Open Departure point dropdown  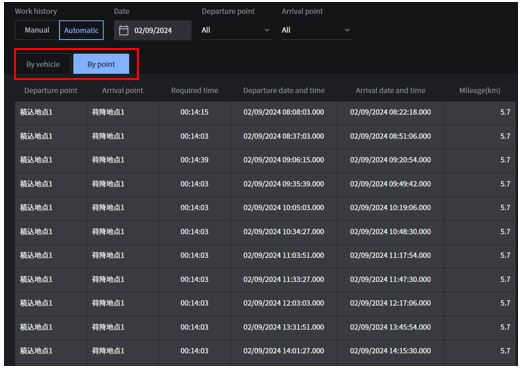[x=236, y=30]
